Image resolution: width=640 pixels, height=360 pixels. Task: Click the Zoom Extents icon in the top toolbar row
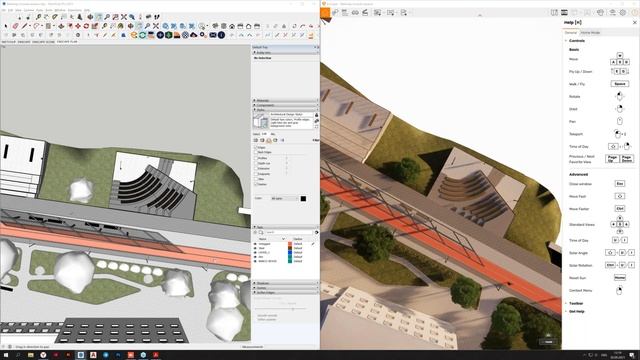coord(124,17)
